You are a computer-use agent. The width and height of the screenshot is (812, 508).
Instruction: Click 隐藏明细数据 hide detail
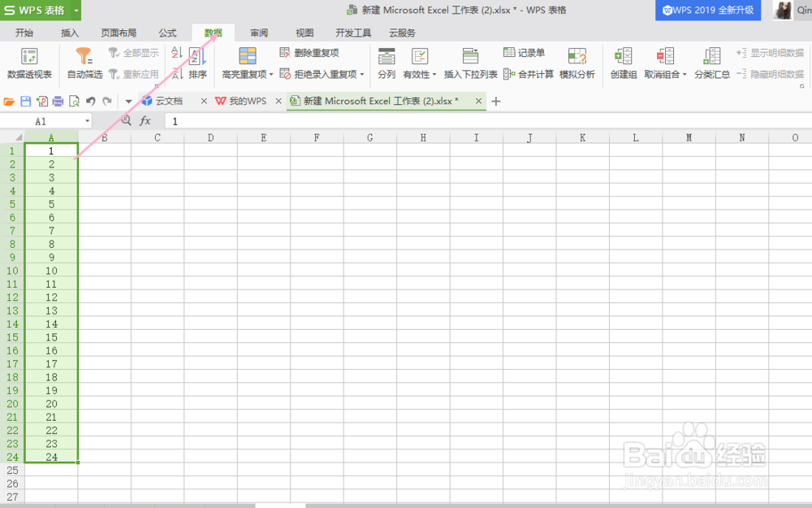pyautogui.click(x=770, y=74)
